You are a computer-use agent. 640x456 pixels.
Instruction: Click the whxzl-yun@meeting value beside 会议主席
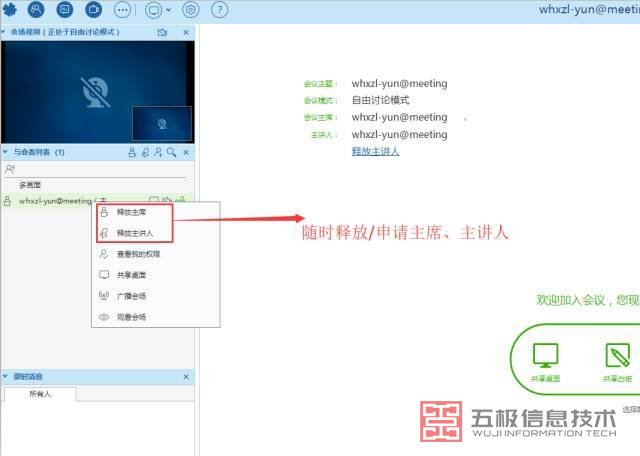click(x=399, y=117)
